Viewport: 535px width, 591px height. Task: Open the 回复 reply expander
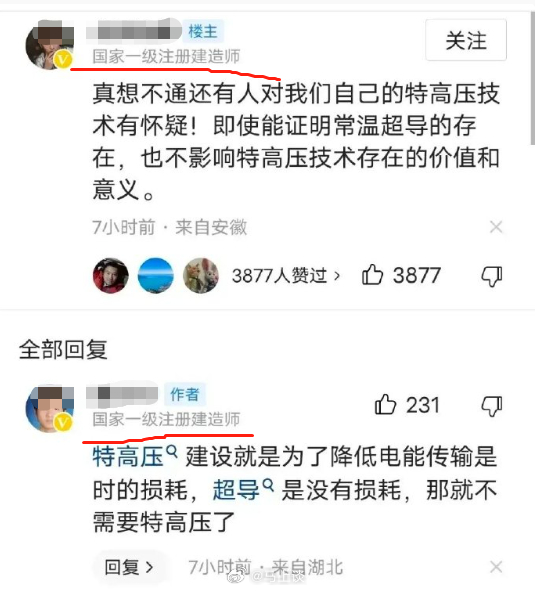pyautogui.click(x=129, y=567)
